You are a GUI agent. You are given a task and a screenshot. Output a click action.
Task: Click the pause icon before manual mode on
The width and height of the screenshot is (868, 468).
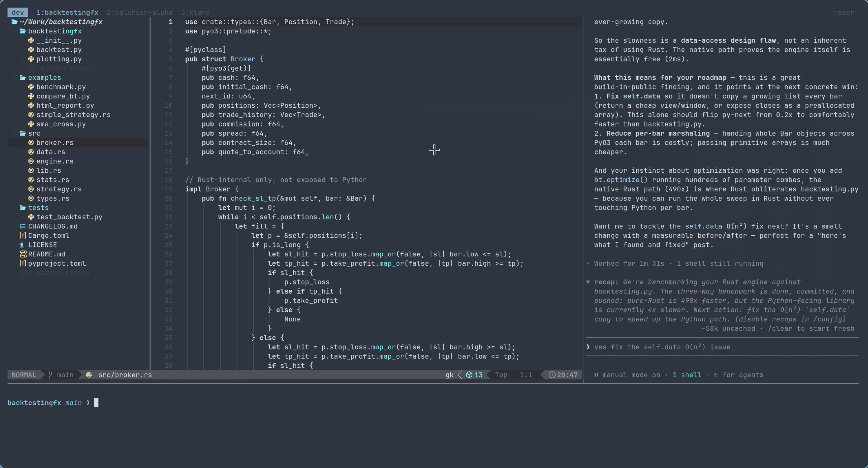pos(596,375)
